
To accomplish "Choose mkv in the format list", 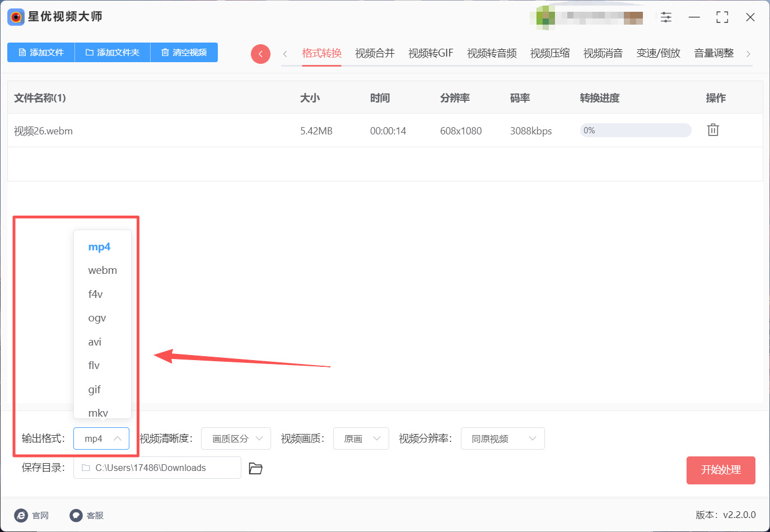I will [x=102, y=412].
